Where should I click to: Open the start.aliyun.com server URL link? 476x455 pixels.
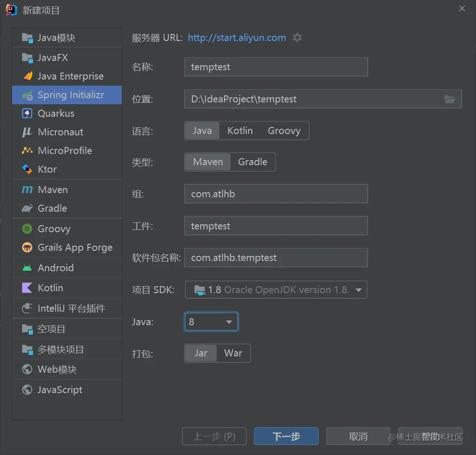click(237, 38)
